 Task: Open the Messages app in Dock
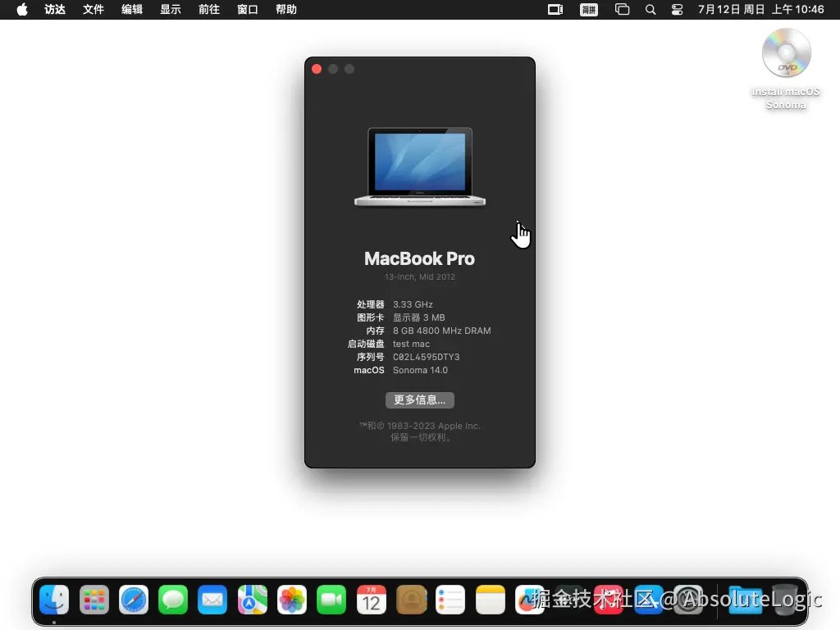click(173, 600)
